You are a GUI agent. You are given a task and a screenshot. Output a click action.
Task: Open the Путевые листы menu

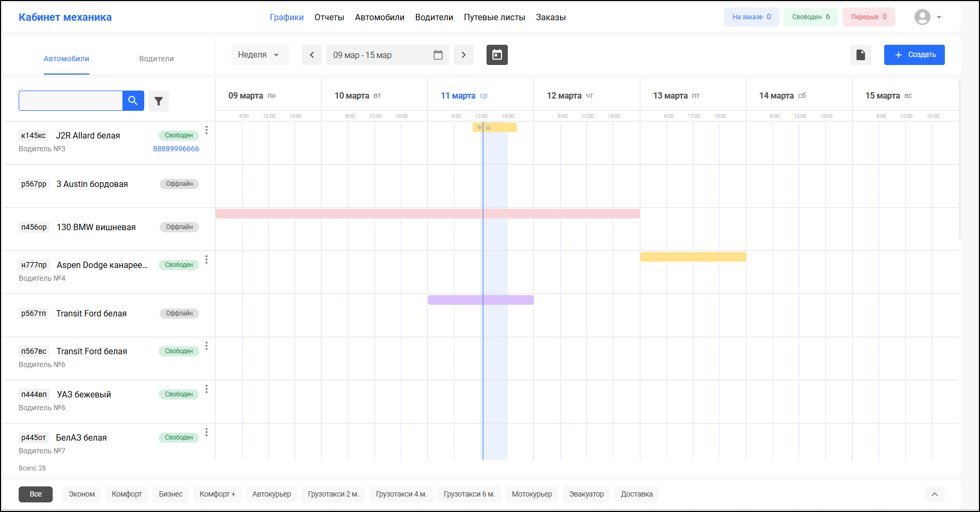pyautogui.click(x=495, y=18)
